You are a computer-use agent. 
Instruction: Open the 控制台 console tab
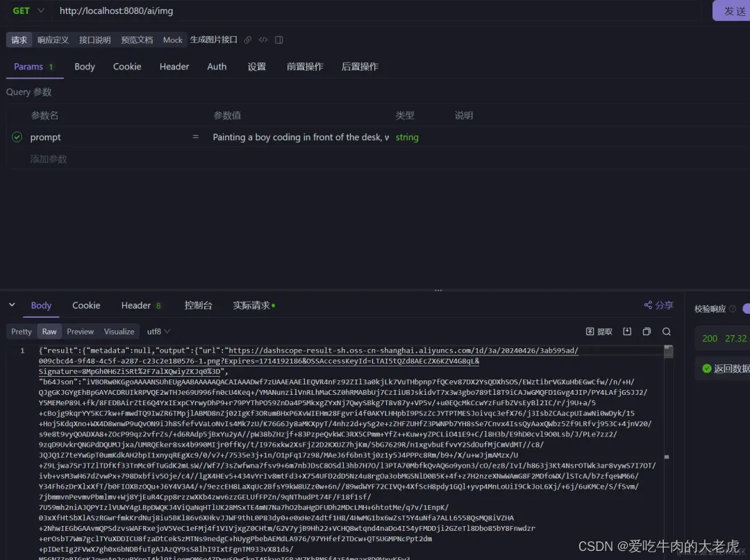[198, 305]
